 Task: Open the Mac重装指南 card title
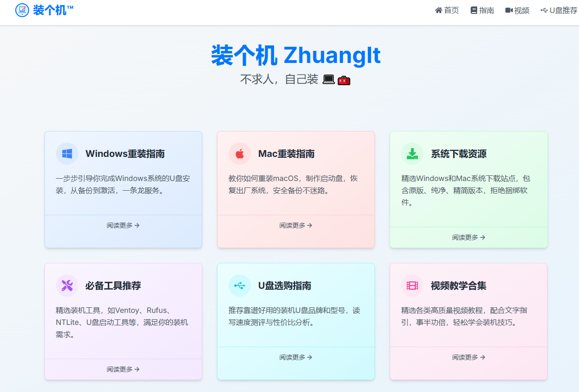pos(286,154)
